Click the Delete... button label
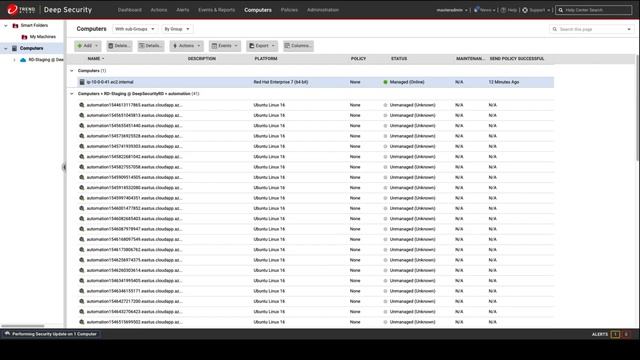Screen dimensions: 640x360 pyautogui.click(x=122, y=46)
